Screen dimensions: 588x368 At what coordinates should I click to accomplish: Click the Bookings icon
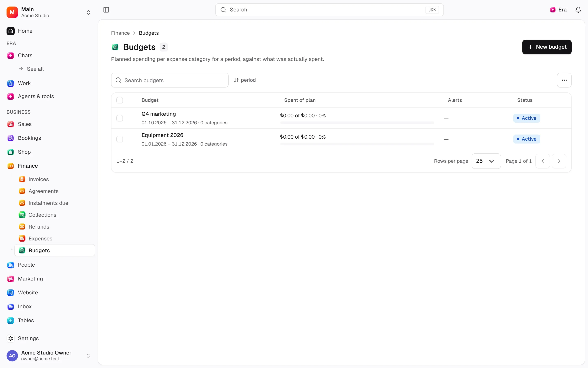10,138
